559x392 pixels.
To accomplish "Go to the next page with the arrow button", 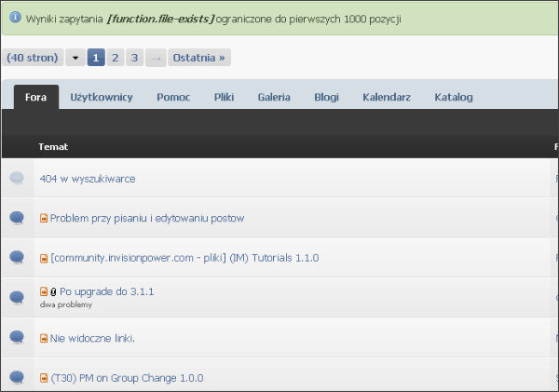I will click(x=156, y=58).
